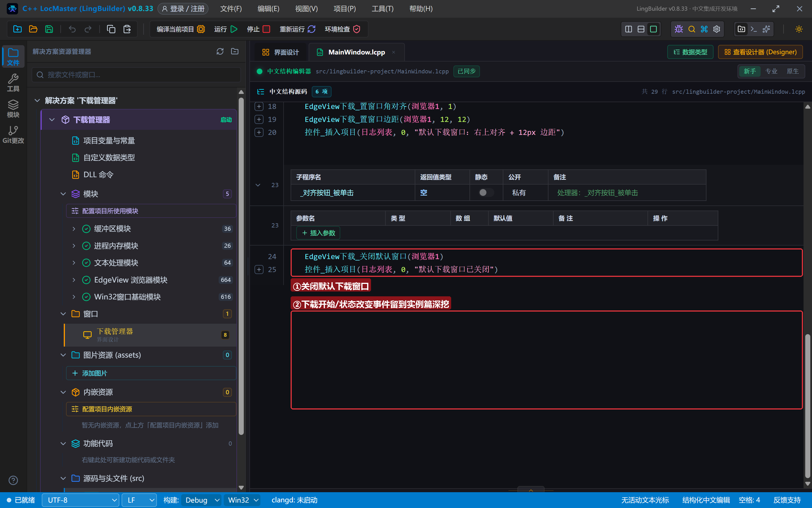This screenshot has height=508, width=812.
Task: Open the Git更改 sidebar panel
Action: click(13, 135)
